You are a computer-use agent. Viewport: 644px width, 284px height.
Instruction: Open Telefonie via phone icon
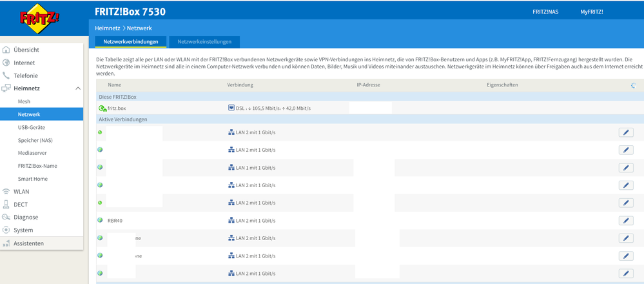[x=6, y=76]
